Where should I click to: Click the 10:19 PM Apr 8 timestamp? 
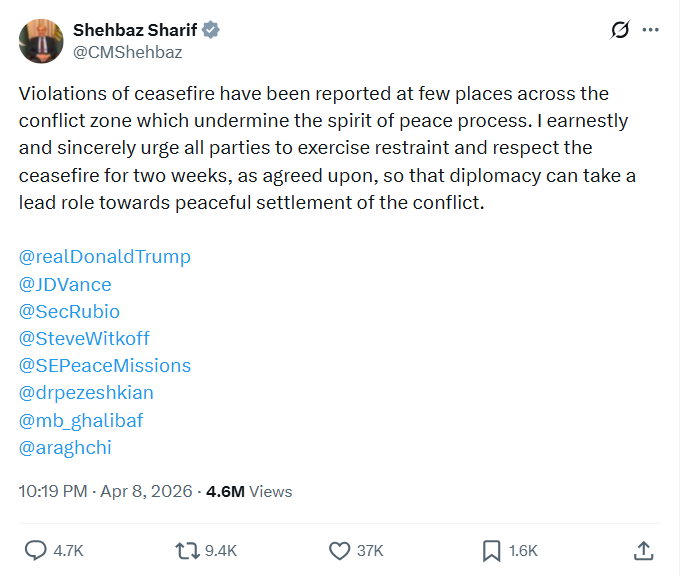point(106,491)
